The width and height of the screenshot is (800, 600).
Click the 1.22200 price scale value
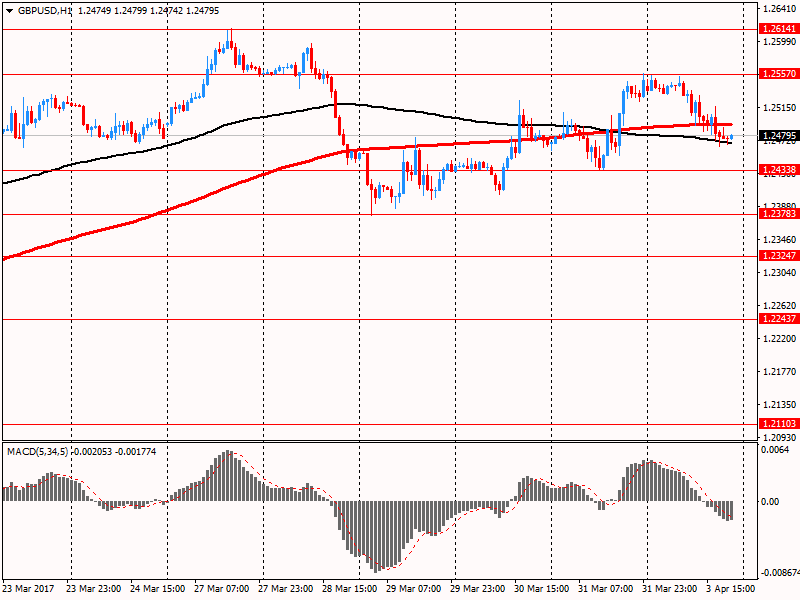(779, 339)
